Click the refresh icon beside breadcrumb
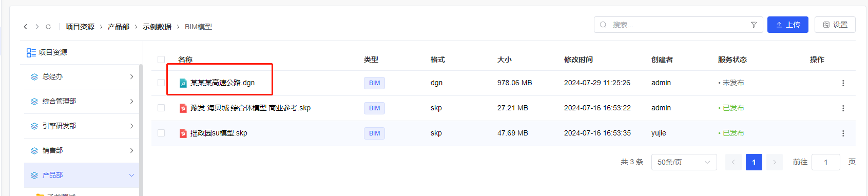Image resolution: width=868 pixels, height=196 pixels. click(x=48, y=27)
